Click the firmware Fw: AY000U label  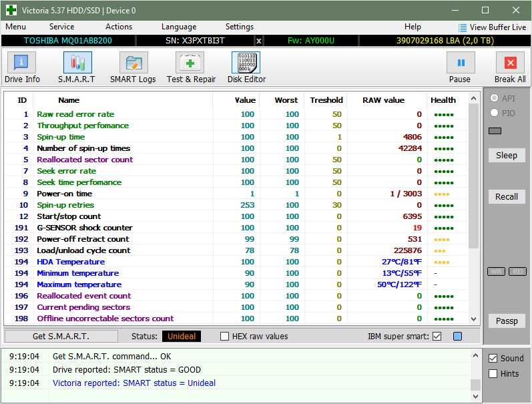point(311,41)
